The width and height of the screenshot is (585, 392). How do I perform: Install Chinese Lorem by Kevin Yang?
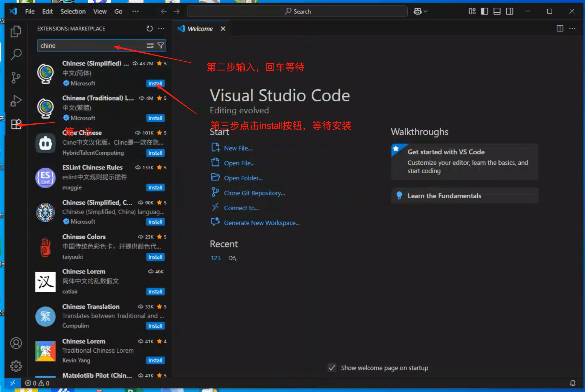pyautogui.click(x=155, y=360)
